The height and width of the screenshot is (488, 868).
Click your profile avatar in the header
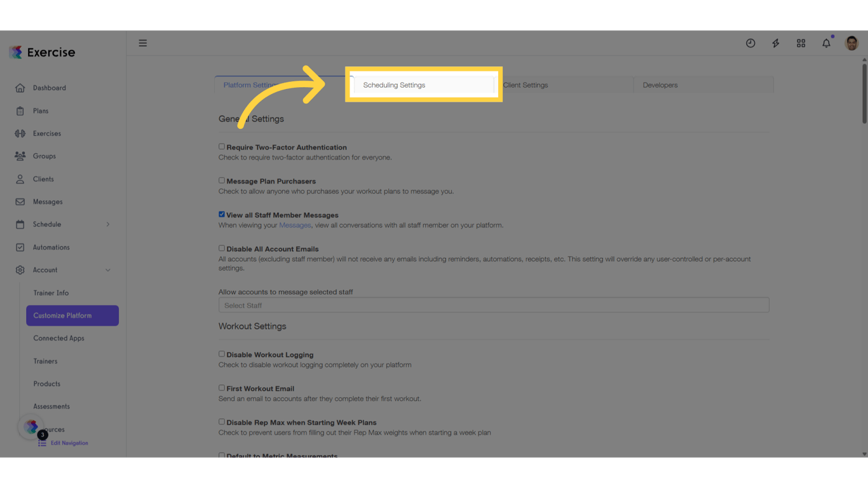tap(851, 43)
